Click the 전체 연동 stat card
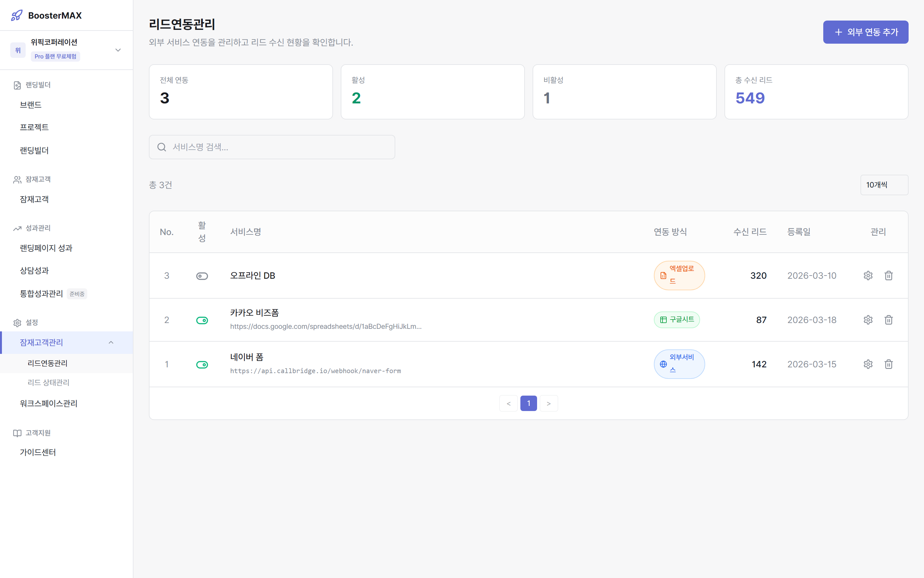The height and width of the screenshot is (578, 924). point(241,92)
